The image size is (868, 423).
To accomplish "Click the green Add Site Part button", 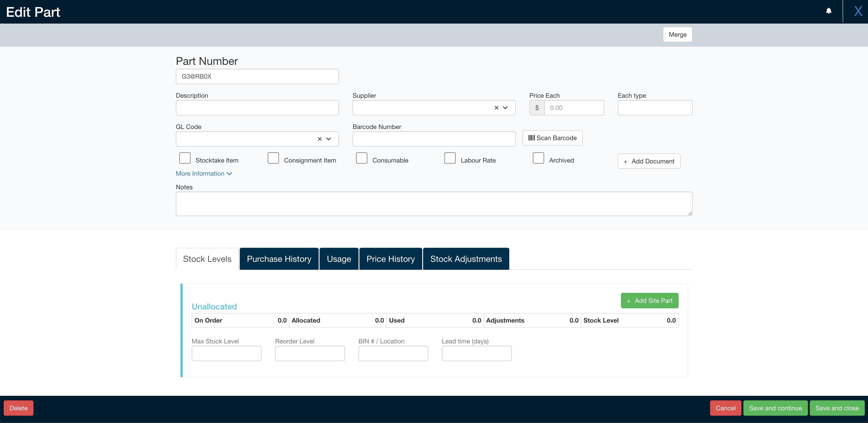I will tap(649, 301).
